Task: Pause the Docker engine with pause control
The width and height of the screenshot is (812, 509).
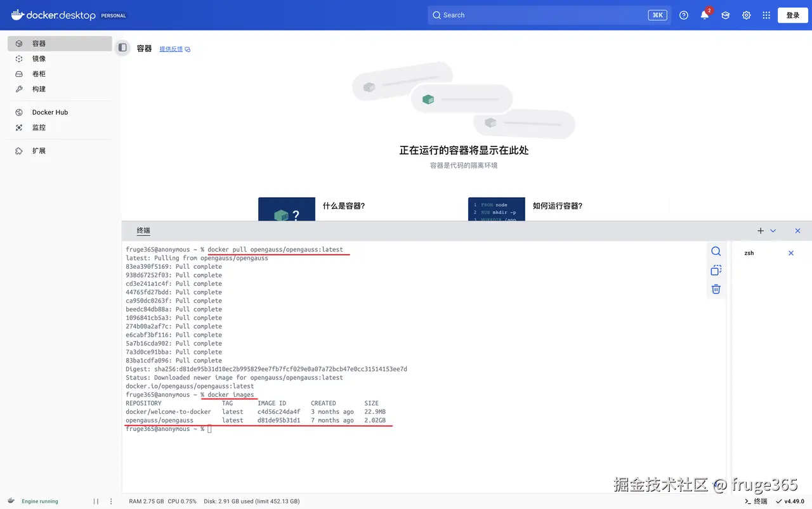Action: tap(96, 501)
